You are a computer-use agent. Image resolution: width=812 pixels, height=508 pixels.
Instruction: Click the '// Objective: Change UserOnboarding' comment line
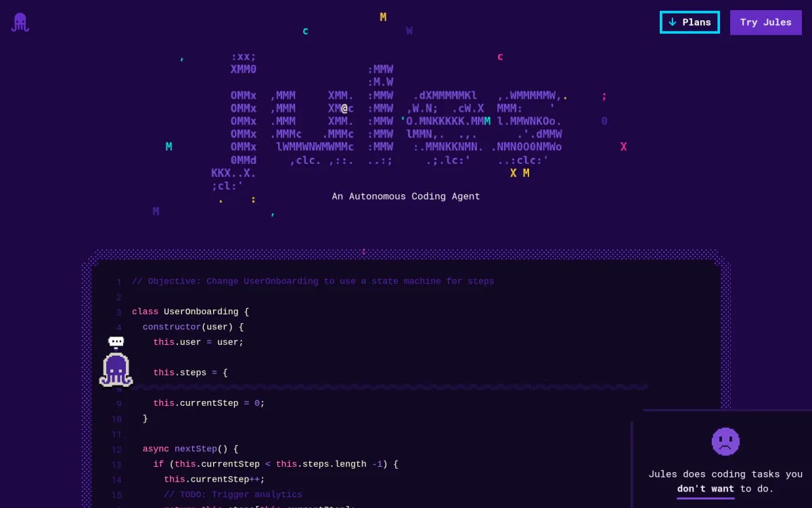tap(313, 281)
